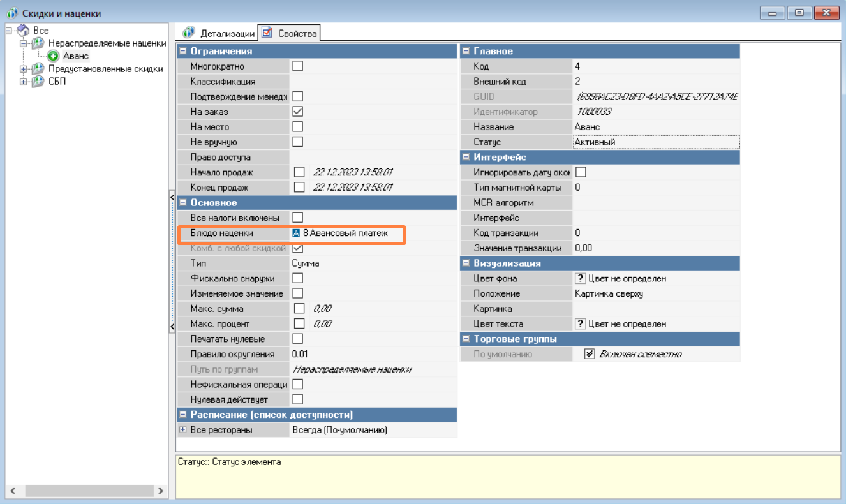Toggle the Все налоги включены checkbox
This screenshot has height=504, width=846.
tap(297, 218)
